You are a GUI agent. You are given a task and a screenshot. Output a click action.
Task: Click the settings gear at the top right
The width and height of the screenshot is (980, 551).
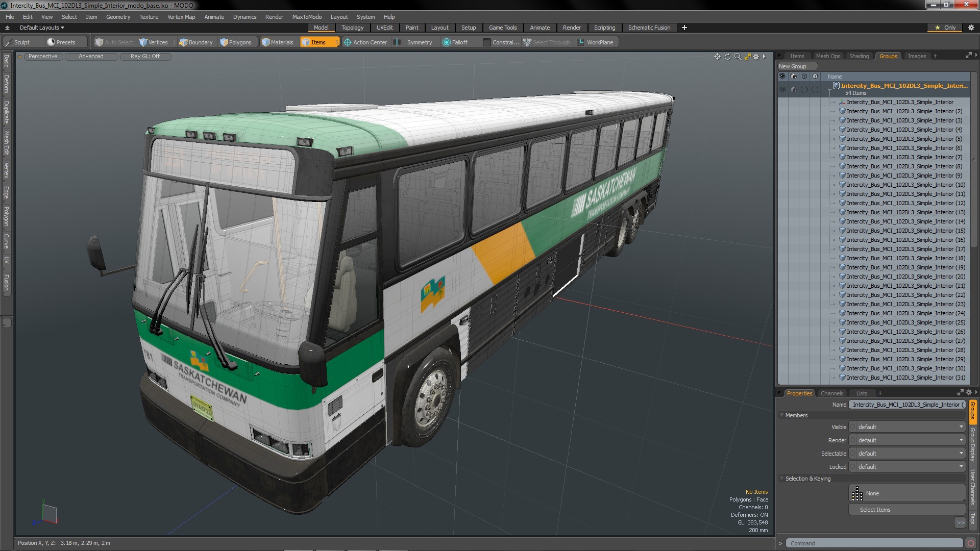pyautogui.click(x=971, y=28)
